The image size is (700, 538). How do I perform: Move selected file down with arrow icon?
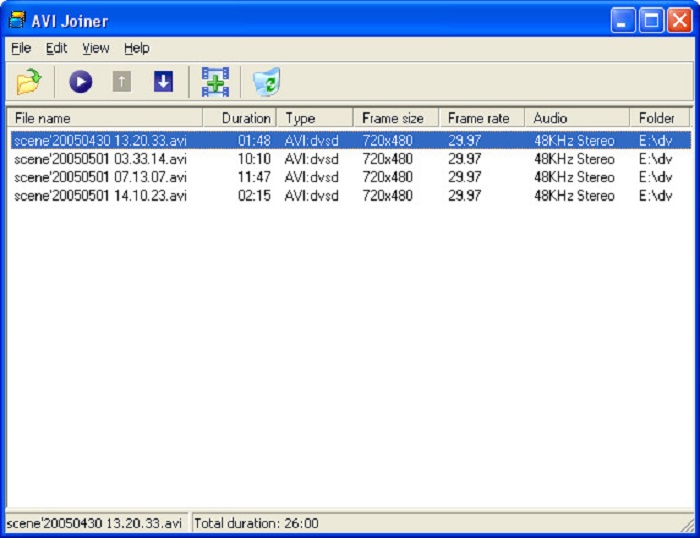163,82
